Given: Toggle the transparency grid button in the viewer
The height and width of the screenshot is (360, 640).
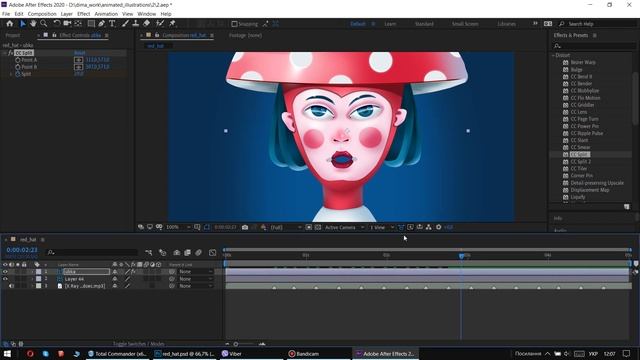Looking at the screenshot, I should point(318,227).
